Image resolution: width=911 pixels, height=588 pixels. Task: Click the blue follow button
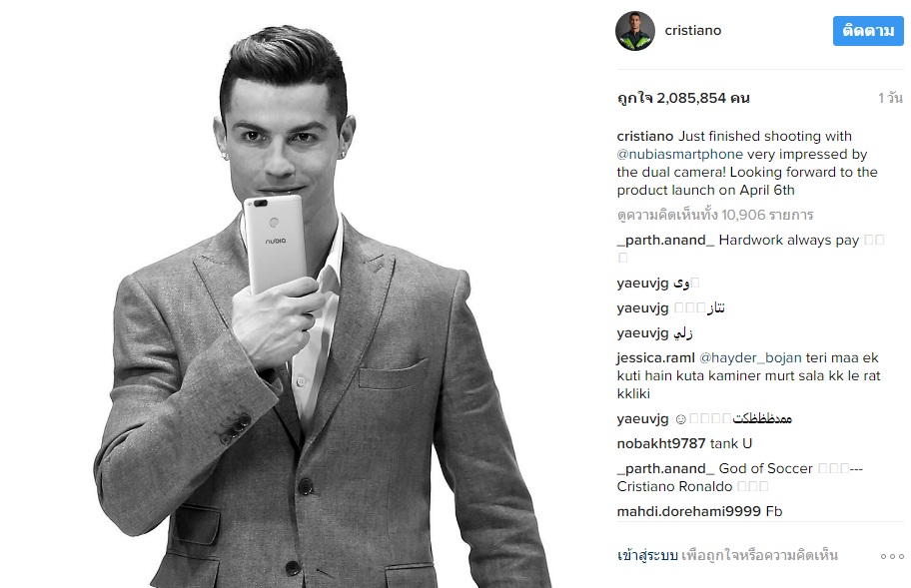pyautogui.click(x=868, y=31)
